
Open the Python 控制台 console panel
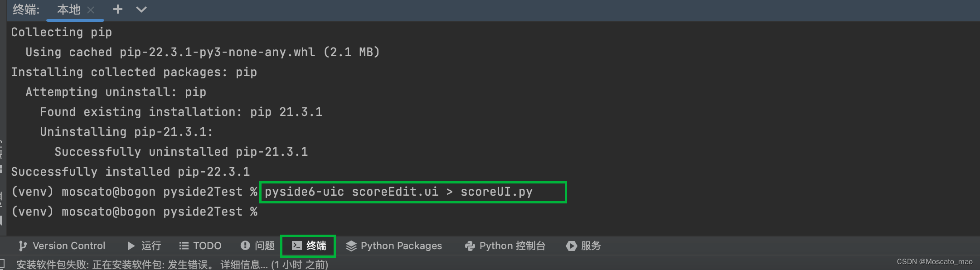point(505,246)
